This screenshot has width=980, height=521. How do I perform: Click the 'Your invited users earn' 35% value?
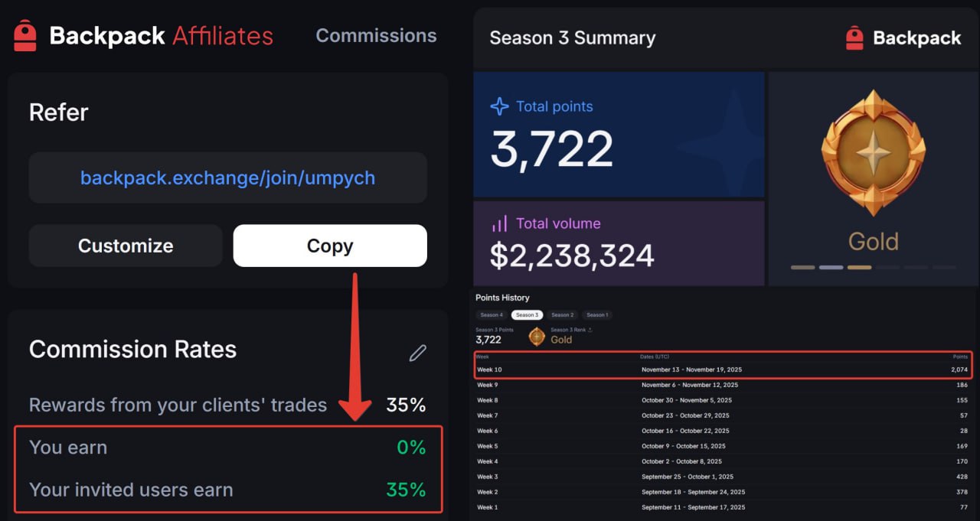coord(406,490)
